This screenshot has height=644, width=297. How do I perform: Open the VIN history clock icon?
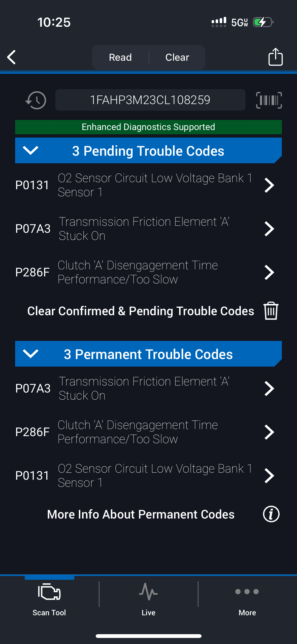(x=36, y=100)
